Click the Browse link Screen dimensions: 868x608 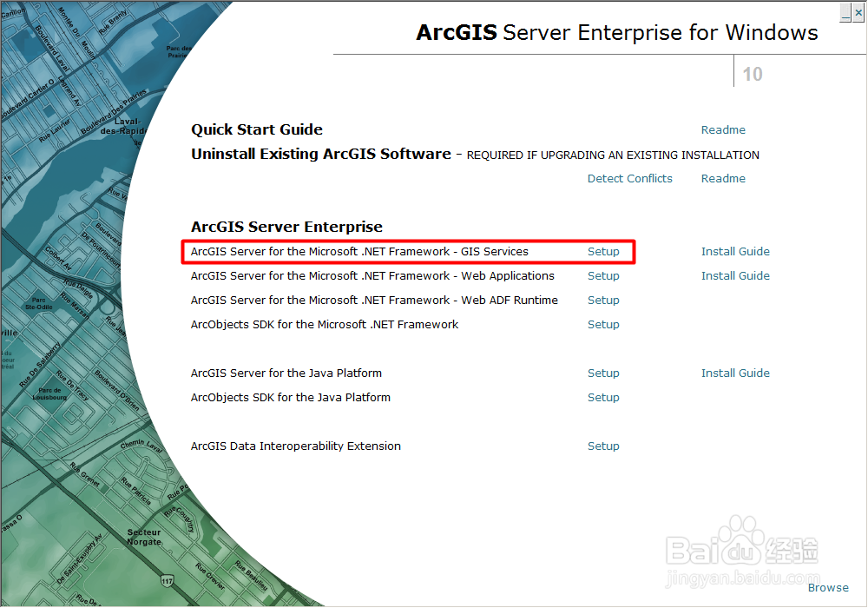827,588
